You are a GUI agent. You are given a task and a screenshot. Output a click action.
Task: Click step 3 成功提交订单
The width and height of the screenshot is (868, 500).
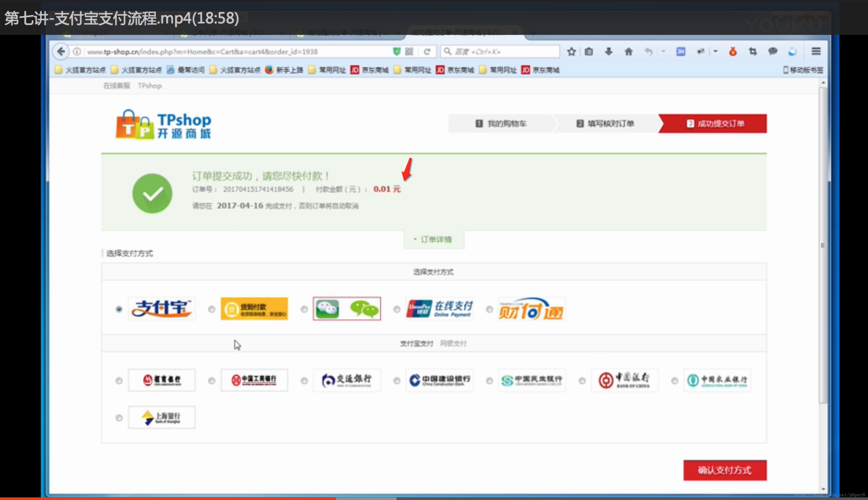coord(713,124)
